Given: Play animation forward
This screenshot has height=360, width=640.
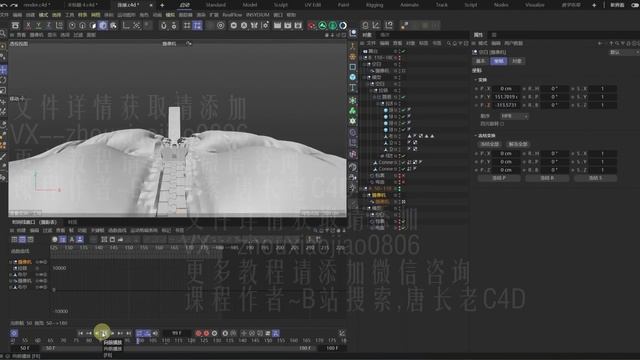Looking at the screenshot, I should [104, 333].
